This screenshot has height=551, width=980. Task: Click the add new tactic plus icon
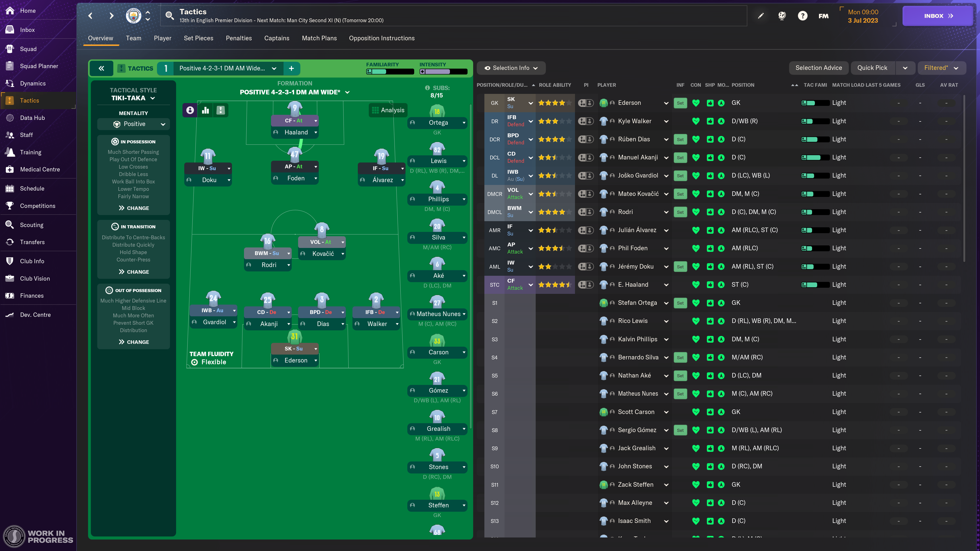pos(291,68)
